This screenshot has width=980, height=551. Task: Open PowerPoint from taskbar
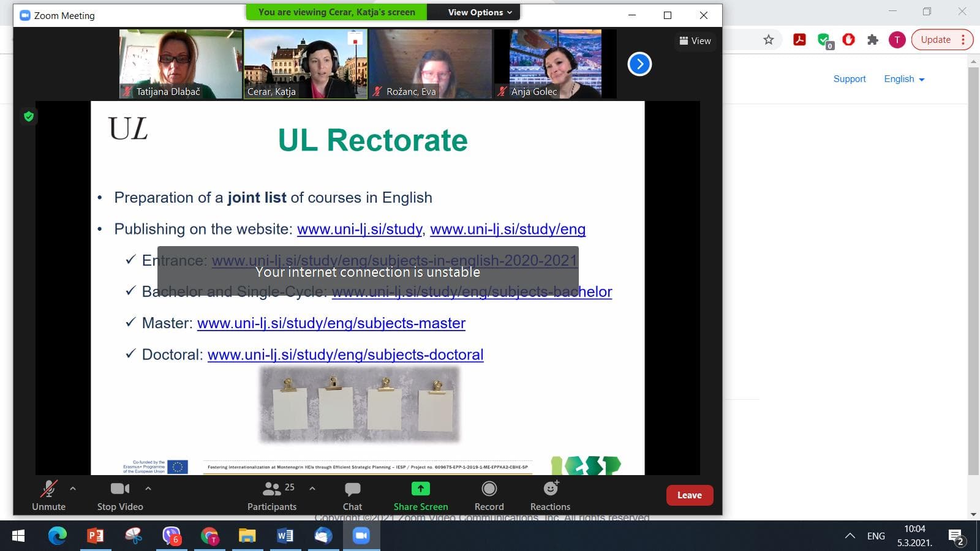96,536
